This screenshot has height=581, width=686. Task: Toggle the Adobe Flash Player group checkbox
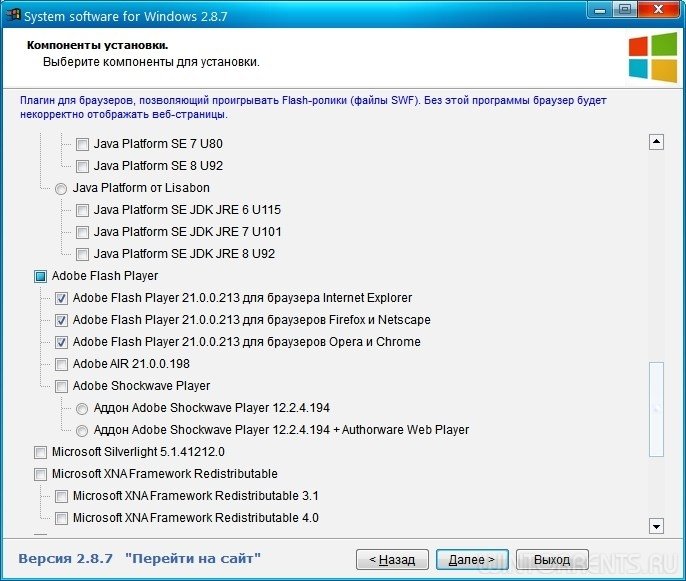click(41, 276)
